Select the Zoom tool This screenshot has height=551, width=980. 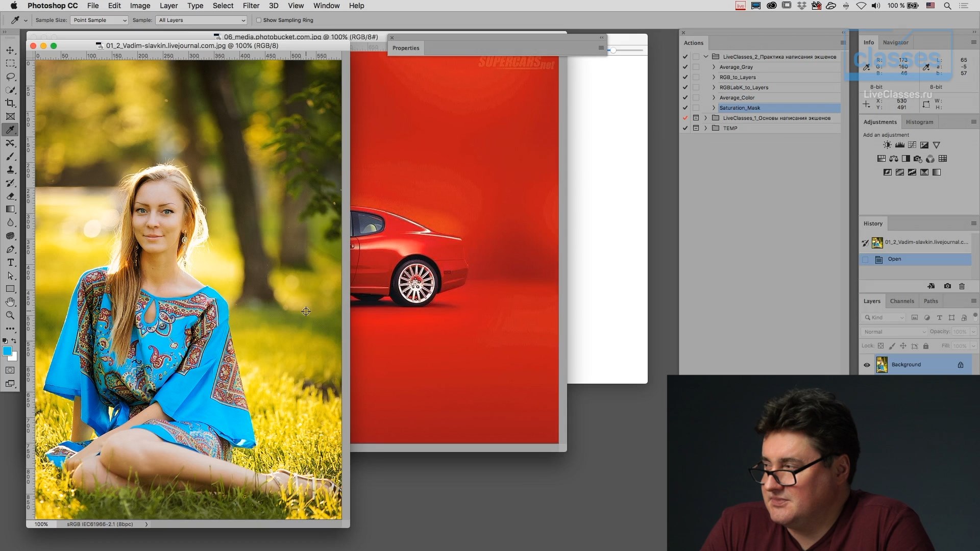(x=10, y=315)
